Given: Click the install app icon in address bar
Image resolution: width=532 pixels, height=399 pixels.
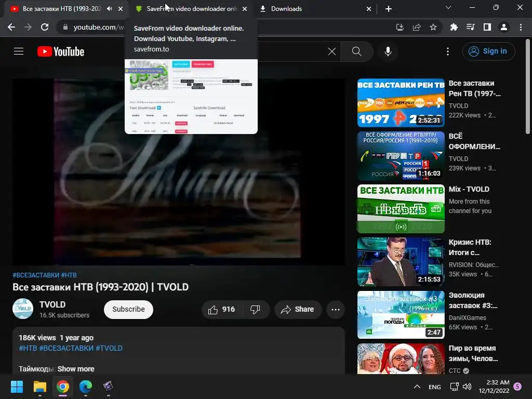Looking at the screenshot, I should (400, 27).
